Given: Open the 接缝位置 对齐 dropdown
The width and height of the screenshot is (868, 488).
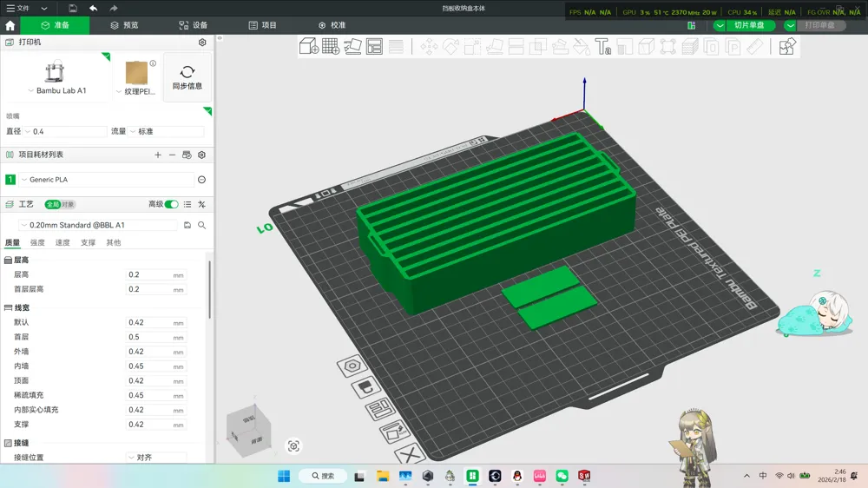Looking at the screenshot, I should [x=156, y=458].
